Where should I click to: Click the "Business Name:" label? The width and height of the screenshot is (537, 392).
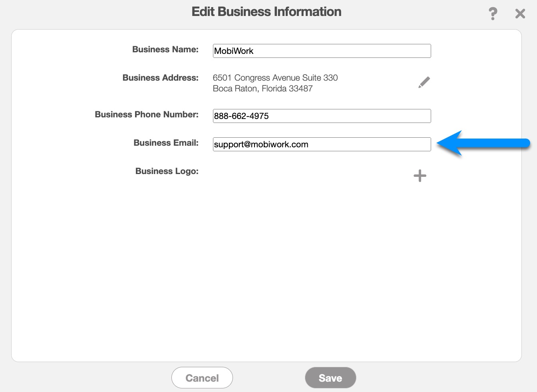click(x=165, y=49)
